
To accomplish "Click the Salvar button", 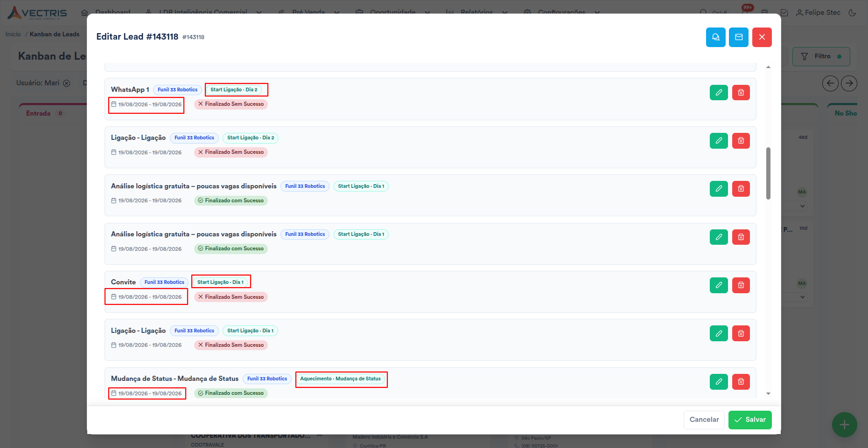I will point(750,420).
